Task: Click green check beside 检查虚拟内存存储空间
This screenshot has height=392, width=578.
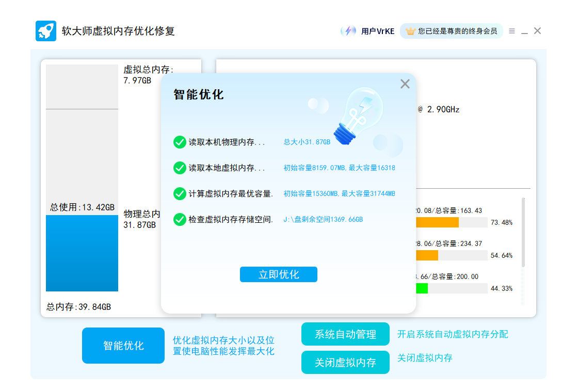Action: point(180,219)
